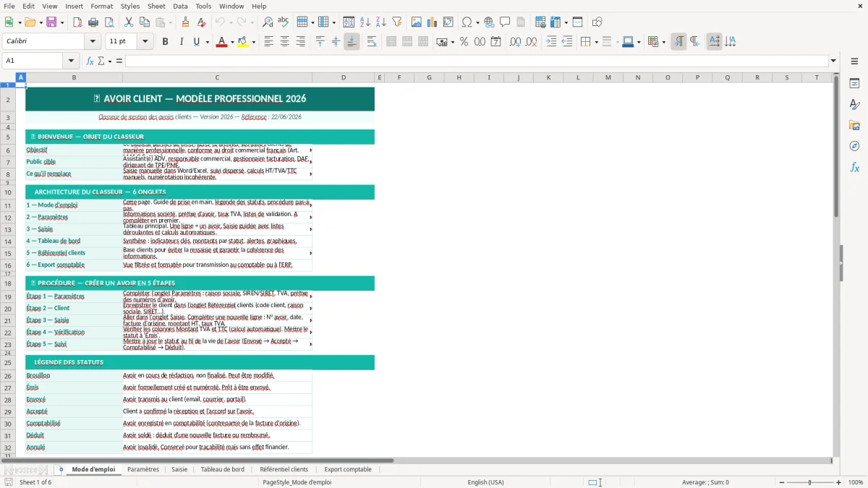Screen dimensions: 868x488
Task: Format the cell as Date
Action: (495, 42)
